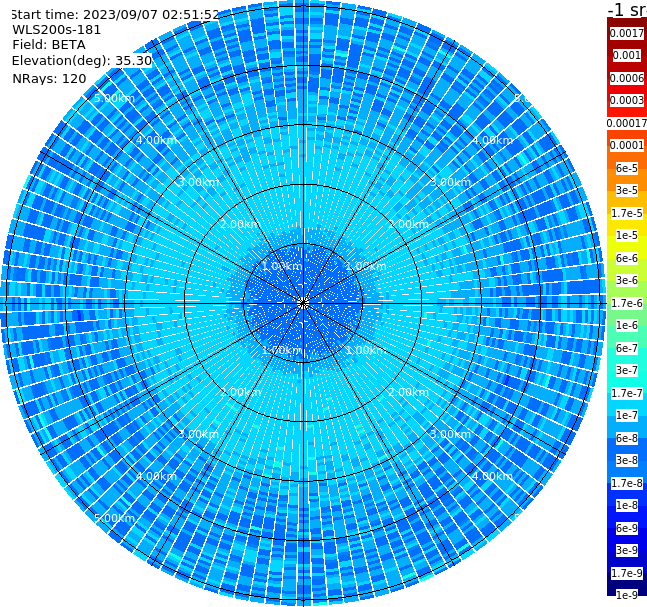The width and height of the screenshot is (647, 607).
Task: Select the 3e-5 colorbar label
Action: tap(627, 191)
